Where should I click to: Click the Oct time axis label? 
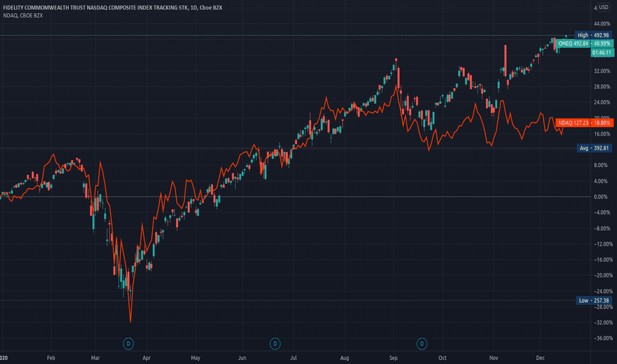442,357
